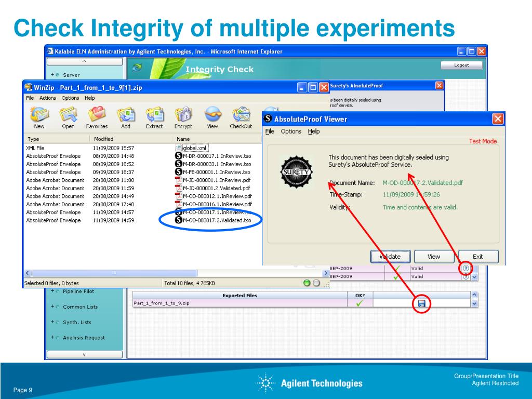The image size is (532, 399).
Task: Click PDF icon of M-JD-000001.1.InReview.pdf
Action: click(179, 180)
